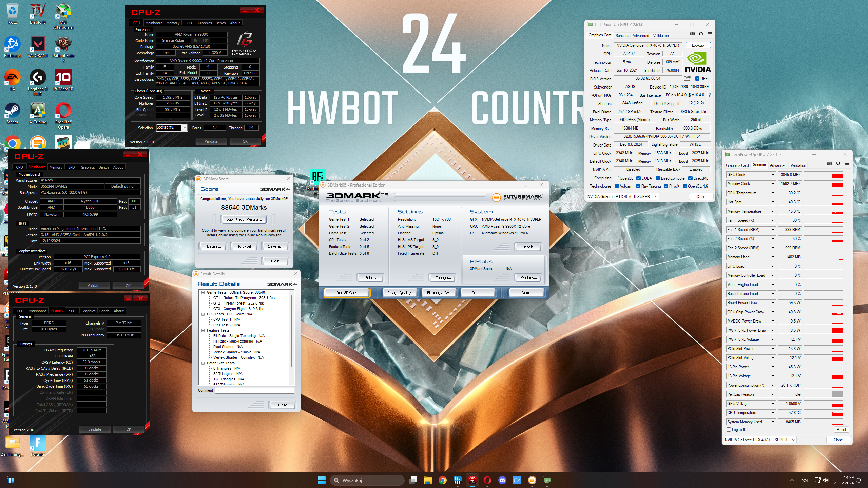Viewport: 868px width, 488px height.
Task: Click the GPU-Z screenshot camera icon in main window
Action: click(x=692, y=34)
